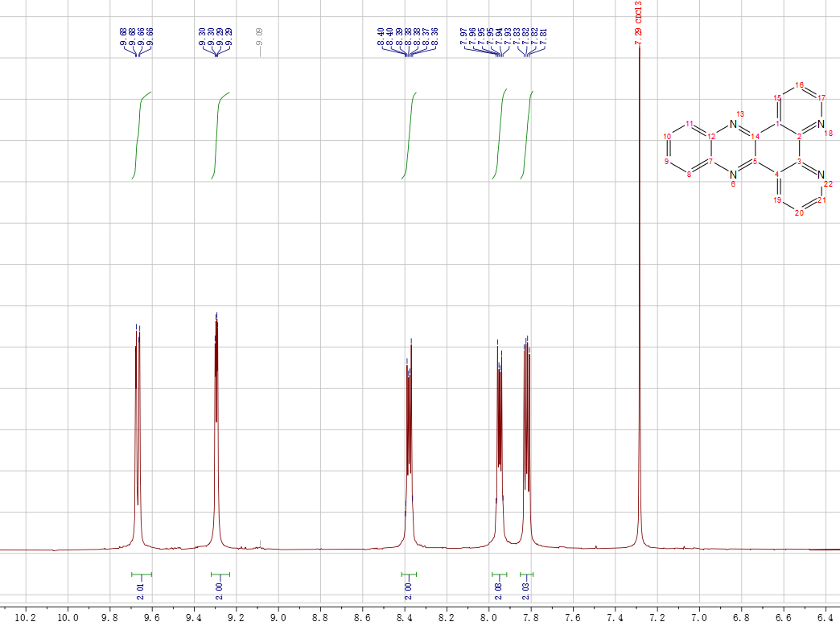Viewport: 840px width, 626px height.
Task: Click nitrogen atom 6 in the structure
Action: point(733,175)
